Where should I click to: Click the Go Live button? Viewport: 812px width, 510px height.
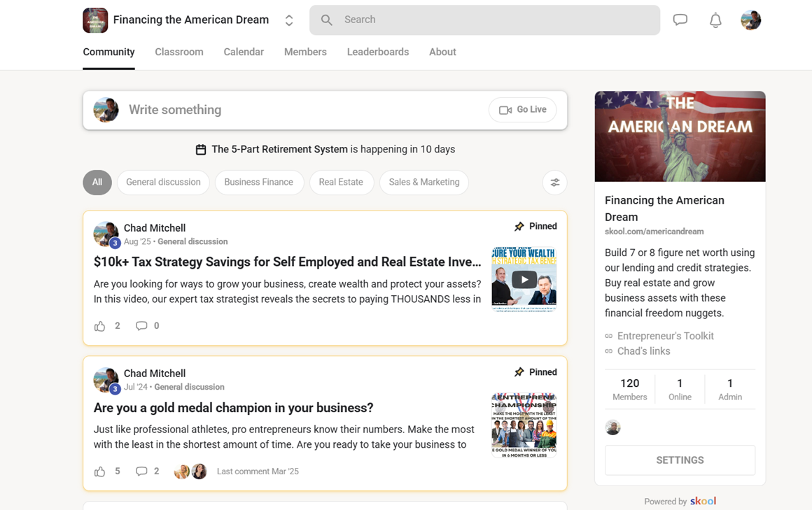522,110
